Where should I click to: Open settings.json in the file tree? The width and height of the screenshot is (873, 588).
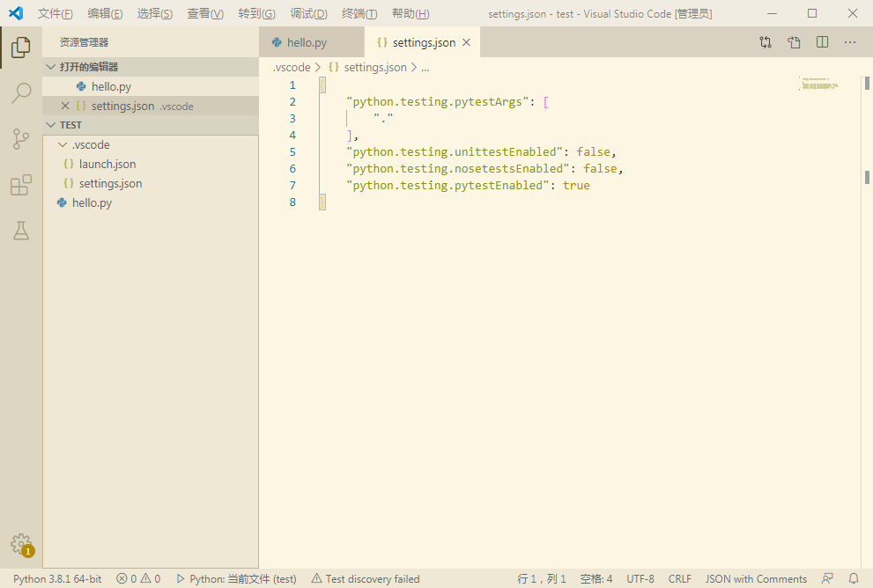coord(151,184)
